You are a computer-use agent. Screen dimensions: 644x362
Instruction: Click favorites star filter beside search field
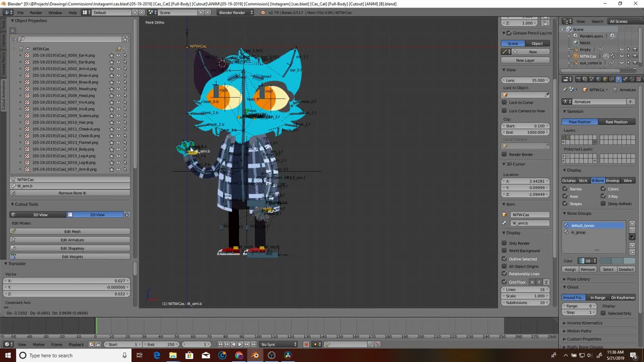click(125, 39)
